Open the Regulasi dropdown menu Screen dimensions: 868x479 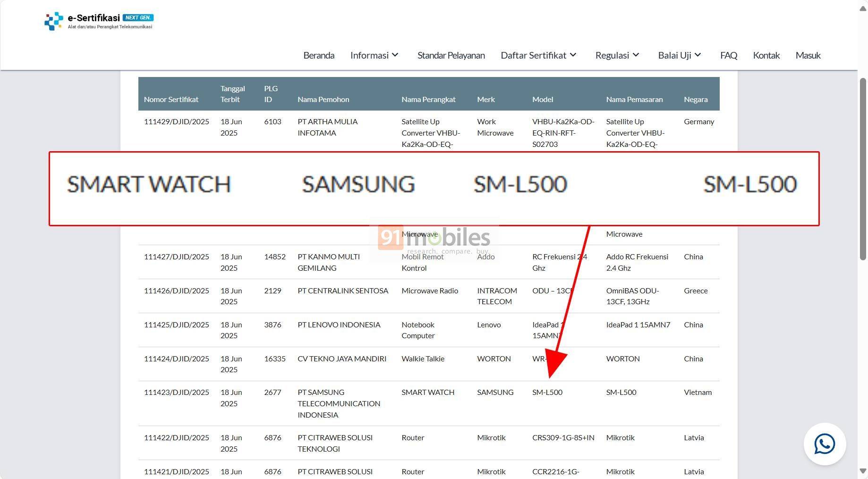(x=617, y=55)
